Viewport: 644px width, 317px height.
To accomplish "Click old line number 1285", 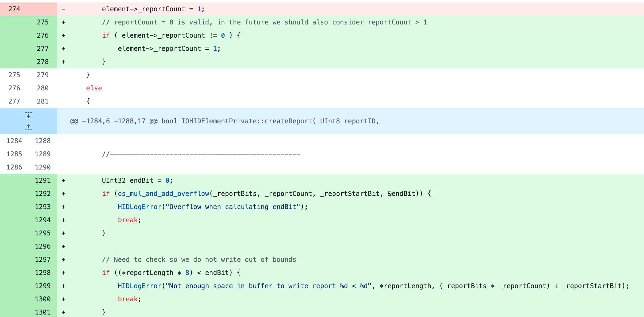I will (14, 154).
